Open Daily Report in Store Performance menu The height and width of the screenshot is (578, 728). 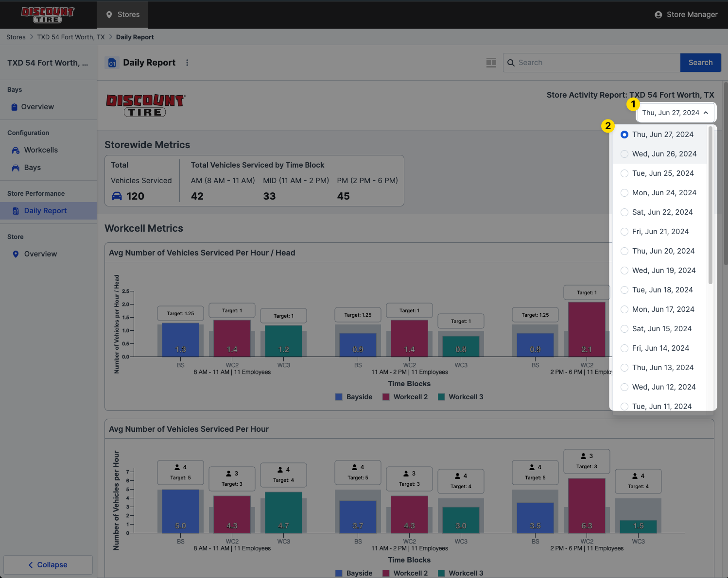click(x=45, y=211)
